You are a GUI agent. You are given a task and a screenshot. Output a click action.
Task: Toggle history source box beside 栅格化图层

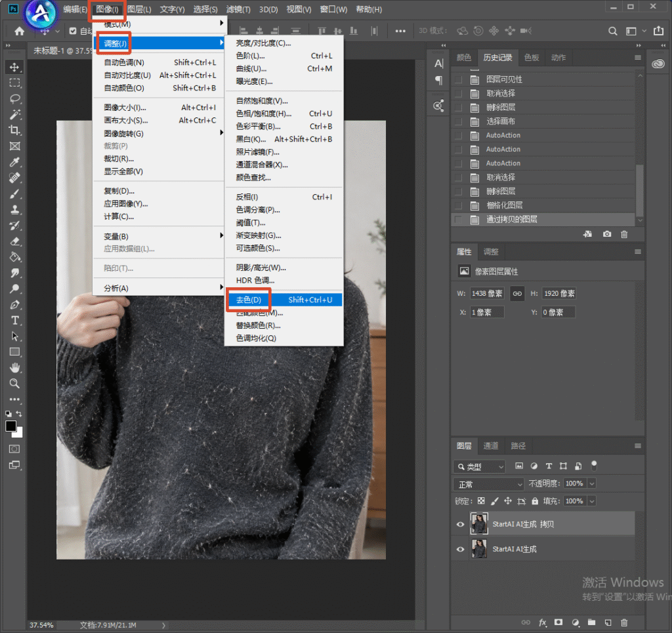(459, 205)
